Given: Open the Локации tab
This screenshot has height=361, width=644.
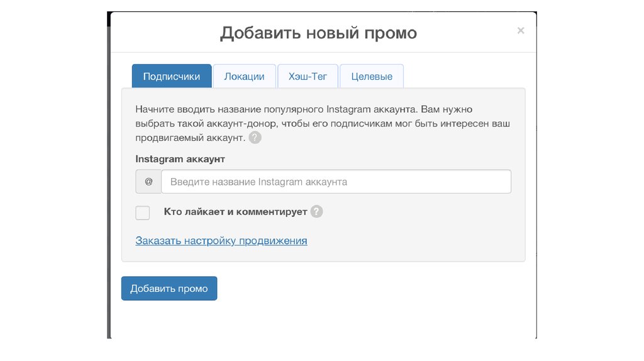Looking at the screenshot, I should point(244,76).
